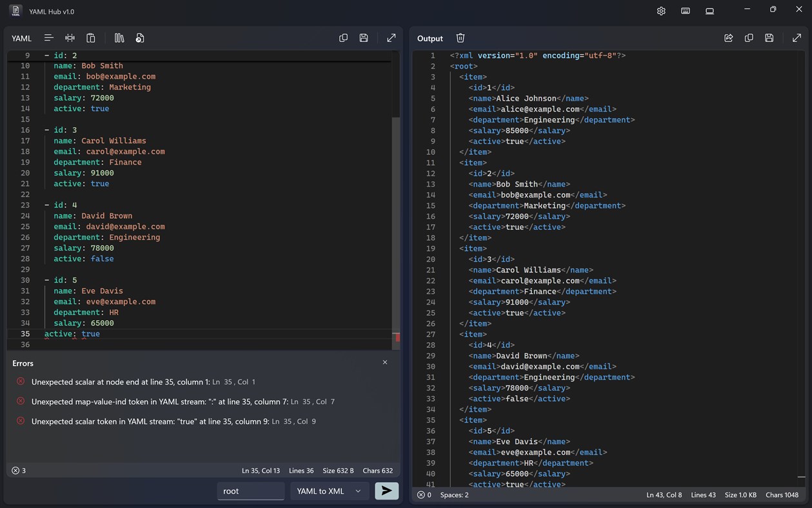This screenshot has height=508, width=812.
Task: Click '<department>Finance</department>' in Output
Action: [542, 291]
